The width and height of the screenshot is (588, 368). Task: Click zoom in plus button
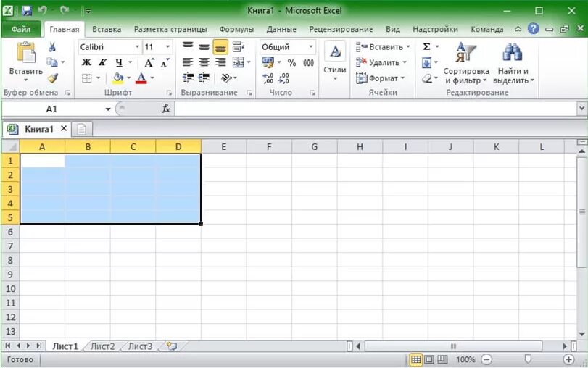click(568, 359)
